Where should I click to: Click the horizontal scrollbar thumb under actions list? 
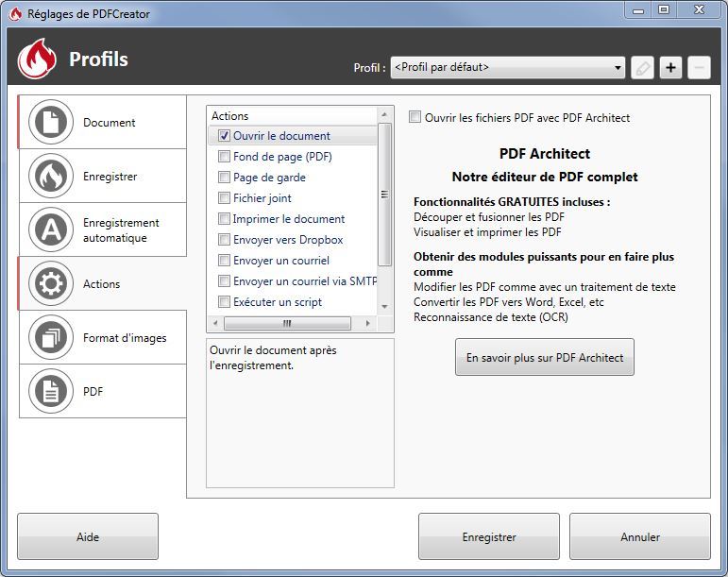287,323
